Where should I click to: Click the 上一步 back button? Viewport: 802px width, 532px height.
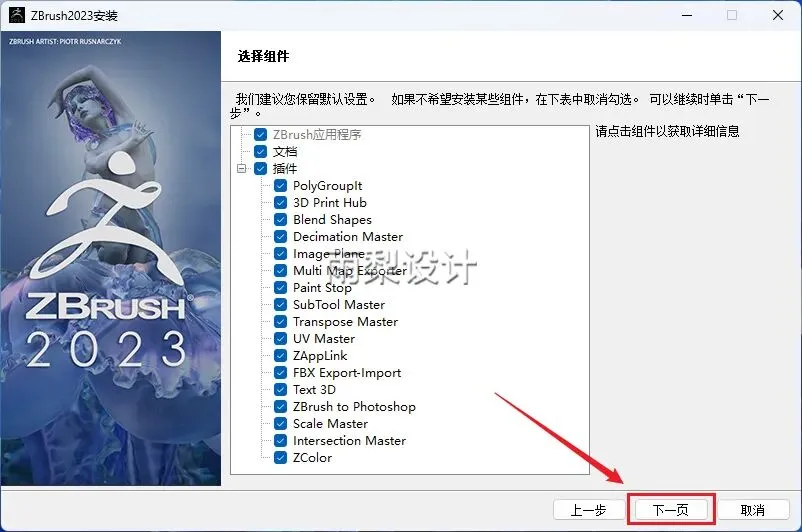click(589, 509)
